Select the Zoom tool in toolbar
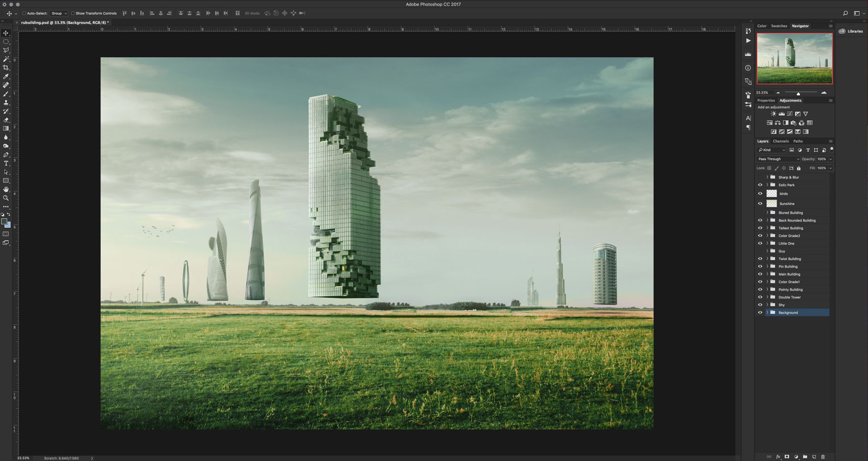This screenshot has height=461, width=868. point(6,198)
